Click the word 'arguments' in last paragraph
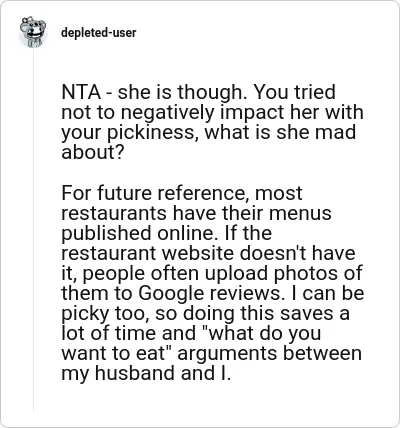The height and width of the screenshot is (428, 400). pyautogui.click(x=227, y=353)
